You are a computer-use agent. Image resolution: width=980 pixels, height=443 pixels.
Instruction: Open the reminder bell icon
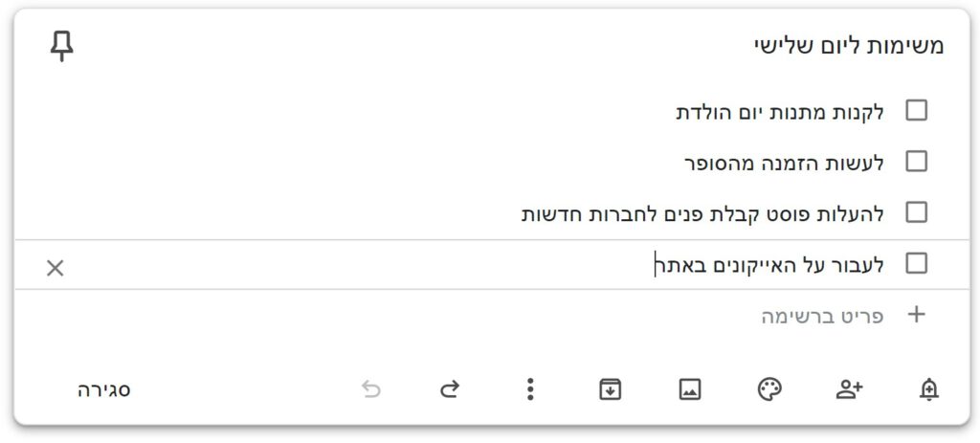click(928, 389)
